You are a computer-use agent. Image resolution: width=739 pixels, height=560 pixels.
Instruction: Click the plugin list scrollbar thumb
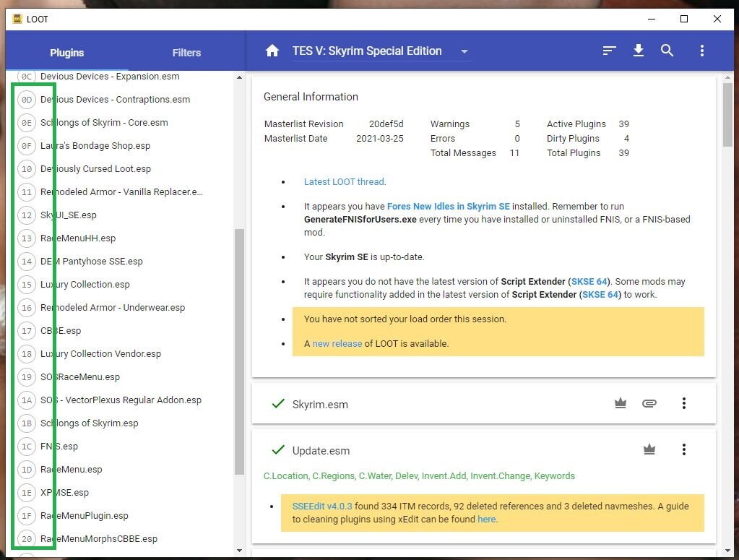[239, 352]
